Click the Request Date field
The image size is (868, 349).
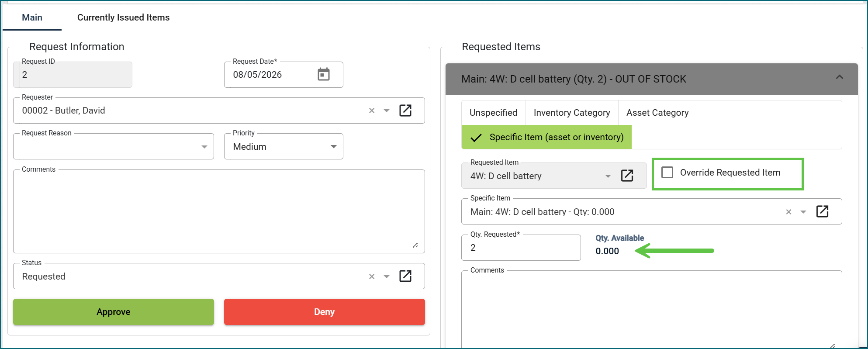[284, 75]
